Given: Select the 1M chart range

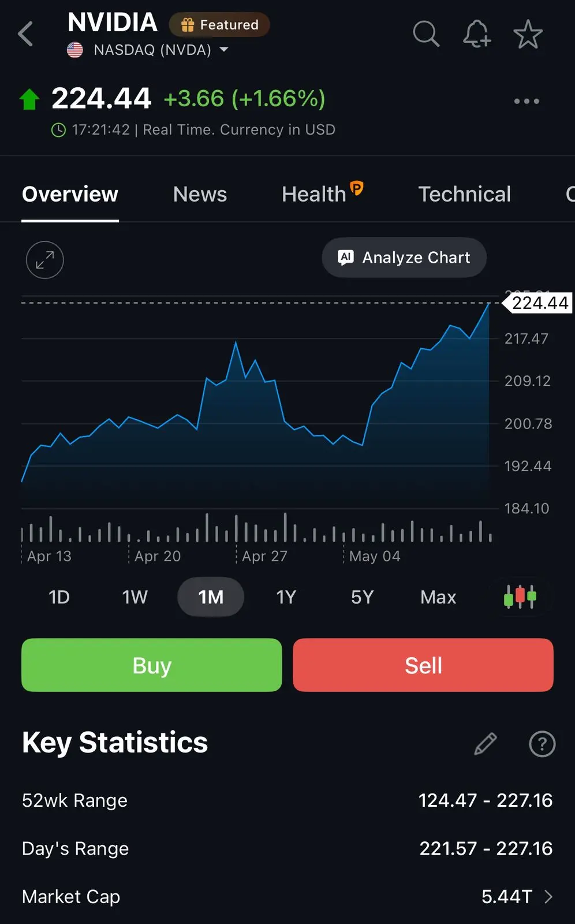Looking at the screenshot, I should coord(211,597).
